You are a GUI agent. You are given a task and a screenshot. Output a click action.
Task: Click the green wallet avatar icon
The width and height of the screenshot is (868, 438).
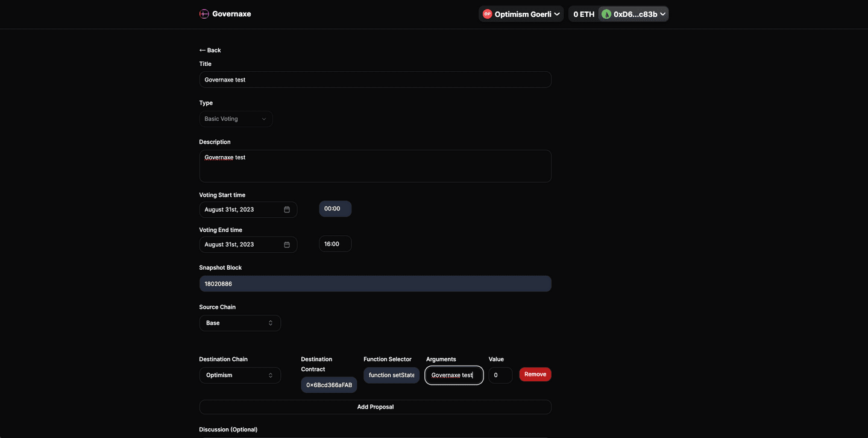coord(606,14)
